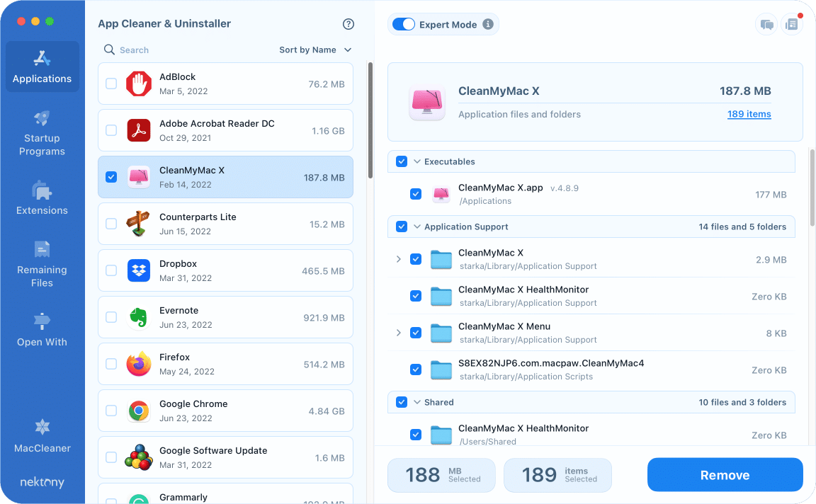Image resolution: width=816 pixels, height=504 pixels.
Task: Uncheck the Executables group checkbox
Action: (x=402, y=162)
